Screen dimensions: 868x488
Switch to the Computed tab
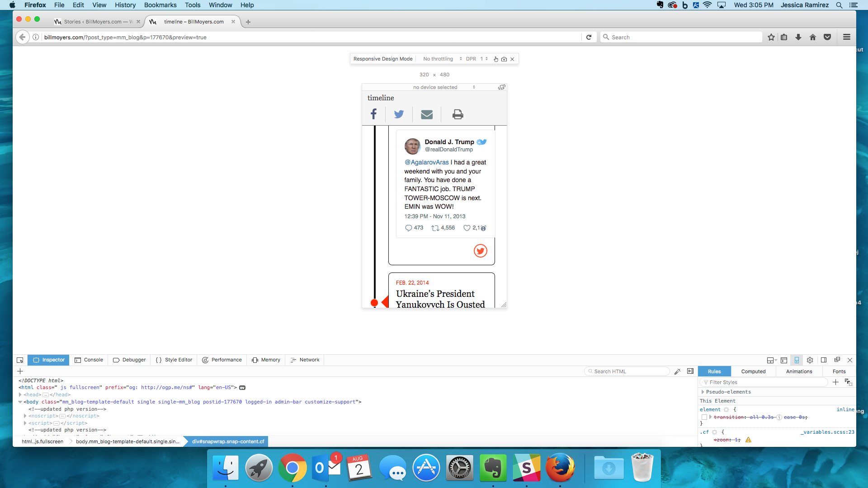(x=753, y=371)
